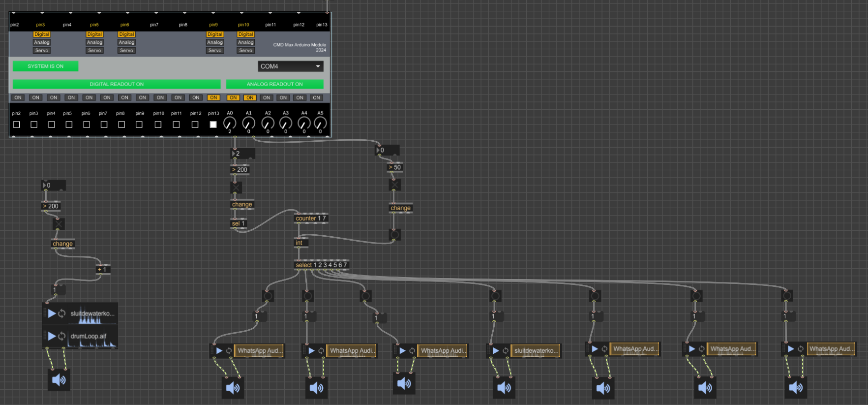
Task: Set pin6 mode to Analog
Action: pyautogui.click(x=126, y=42)
